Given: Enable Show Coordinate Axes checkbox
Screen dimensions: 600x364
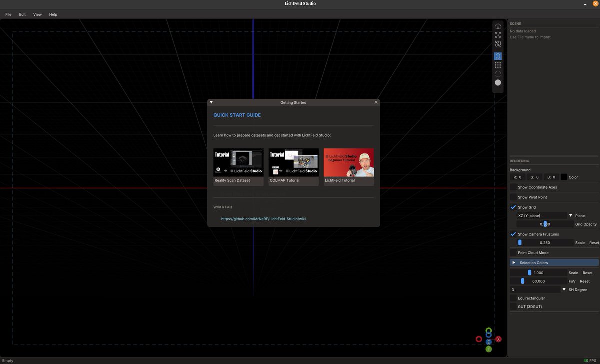Looking at the screenshot, I should click(x=513, y=187).
